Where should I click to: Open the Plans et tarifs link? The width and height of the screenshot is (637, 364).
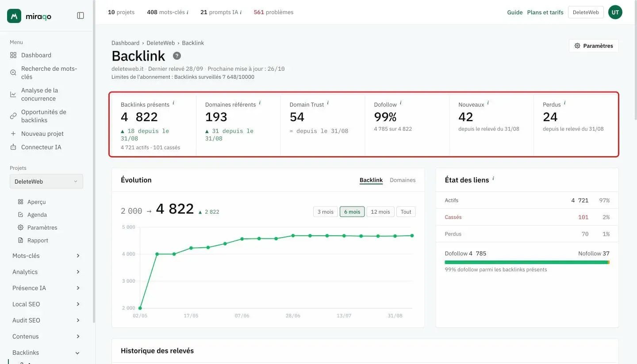[545, 12]
